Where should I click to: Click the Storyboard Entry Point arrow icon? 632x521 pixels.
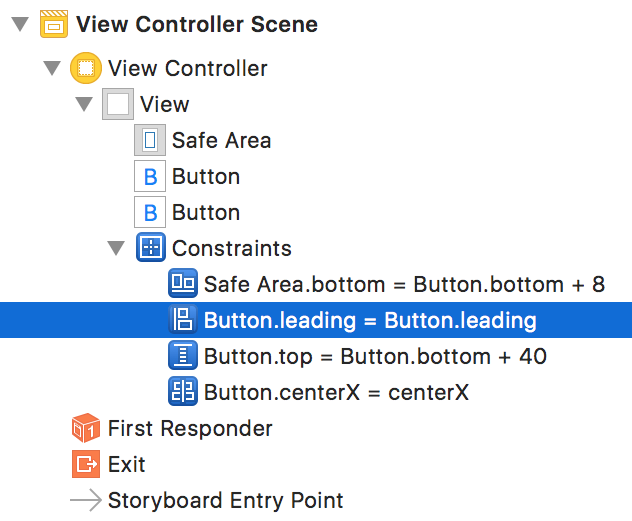coord(86,500)
